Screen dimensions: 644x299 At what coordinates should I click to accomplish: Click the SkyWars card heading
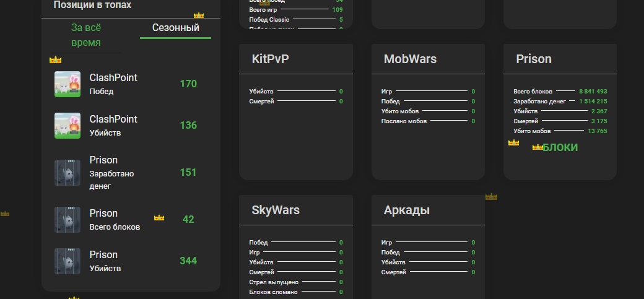(276, 210)
